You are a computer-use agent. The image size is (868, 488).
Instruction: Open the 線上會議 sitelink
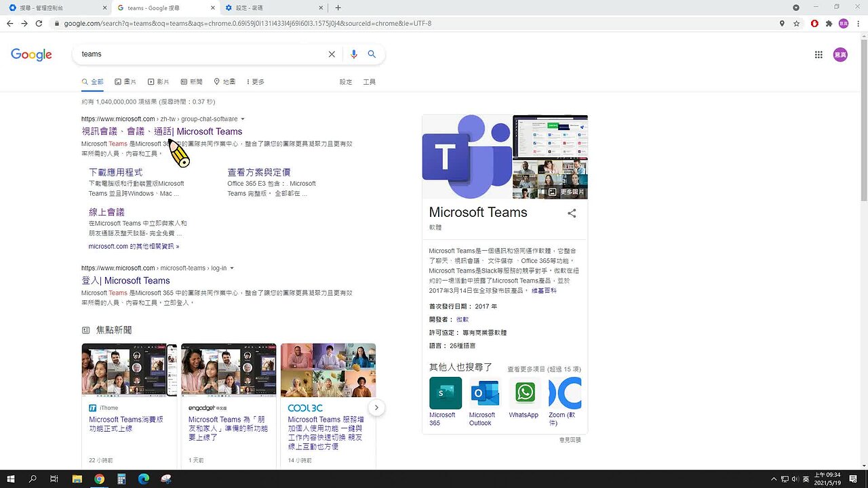pos(106,212)
